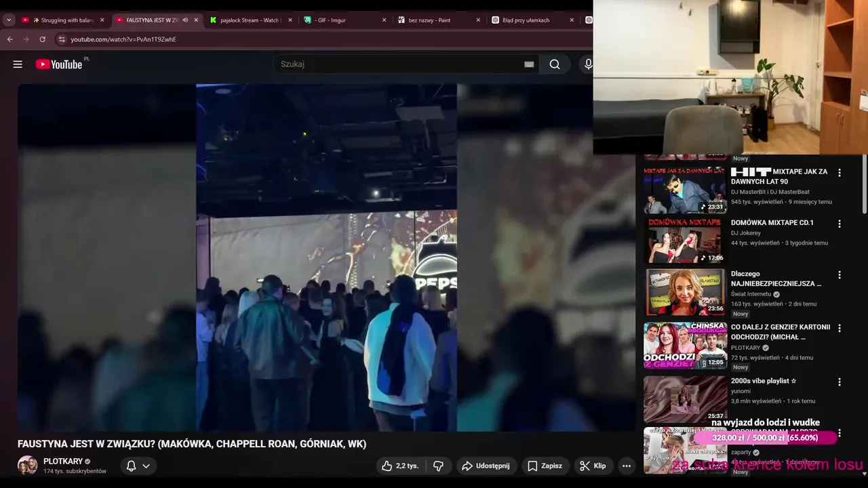Close the bez nazwy - Paint tab
868x488 pixels.
(x=477, y=20)
